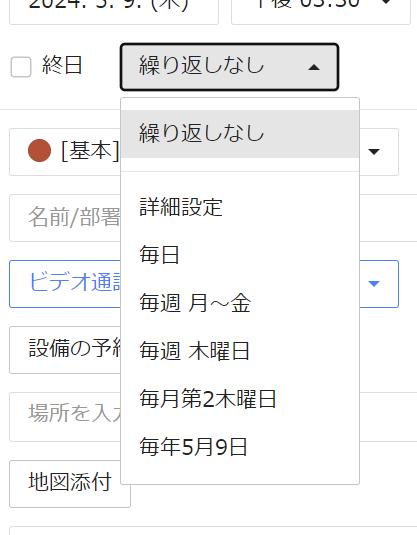
Task: Open the start date field 2024. 5. 9.
Action: 114,10
